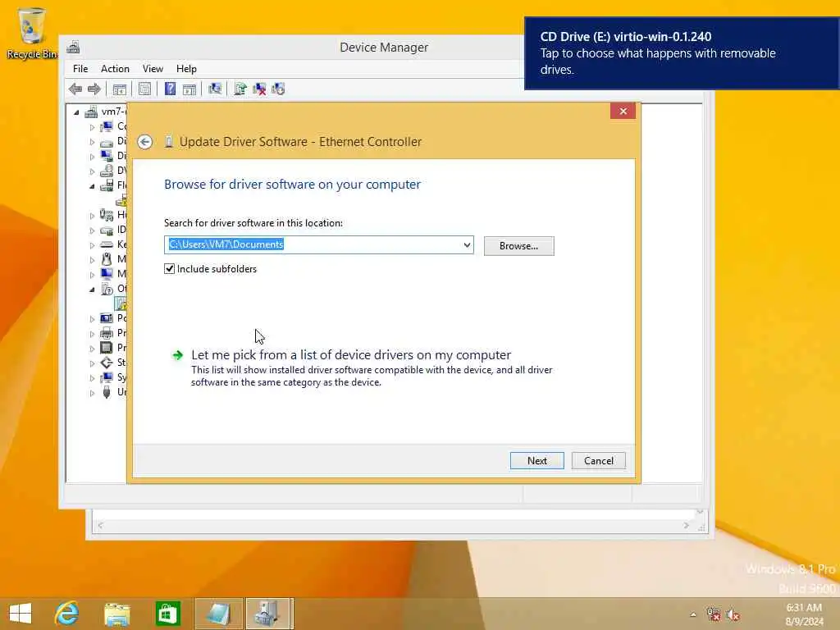
Task: Select the Ethernet Controller warning icon under Other devices
Action: pos(121,304)
